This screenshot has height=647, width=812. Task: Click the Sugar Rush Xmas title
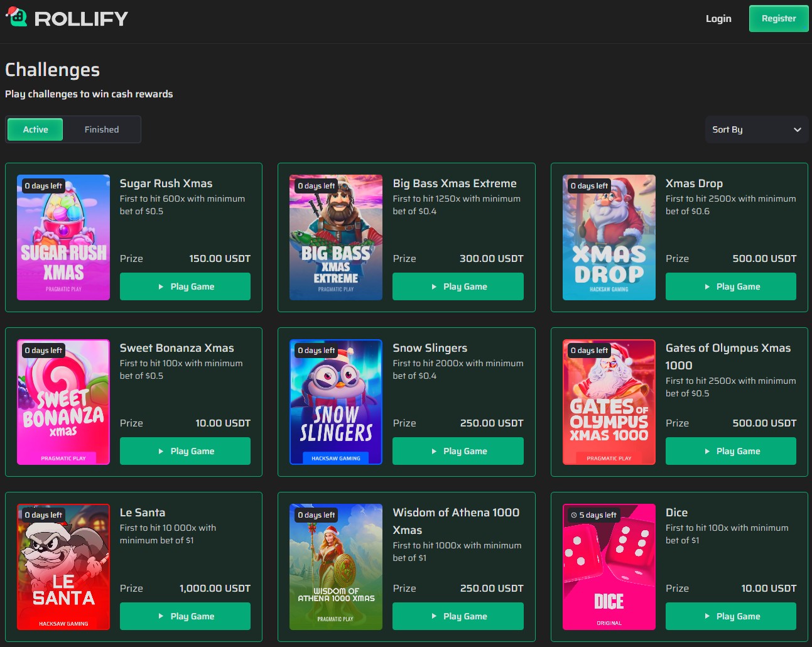(166, 183)
